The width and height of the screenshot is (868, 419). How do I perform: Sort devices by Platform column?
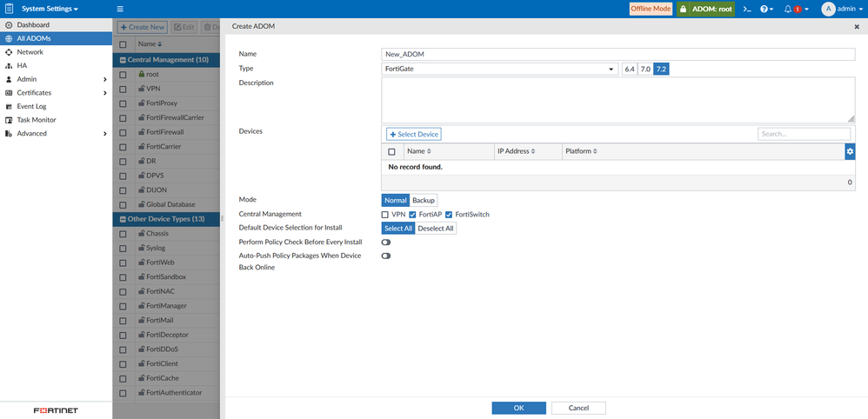tap(581, 151)
